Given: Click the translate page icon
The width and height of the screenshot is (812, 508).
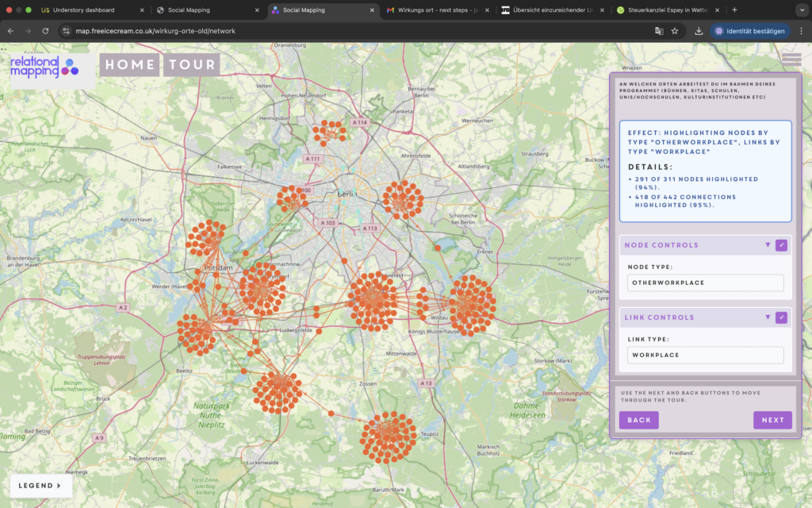Looking at the screenshot, I should point(658,31).
